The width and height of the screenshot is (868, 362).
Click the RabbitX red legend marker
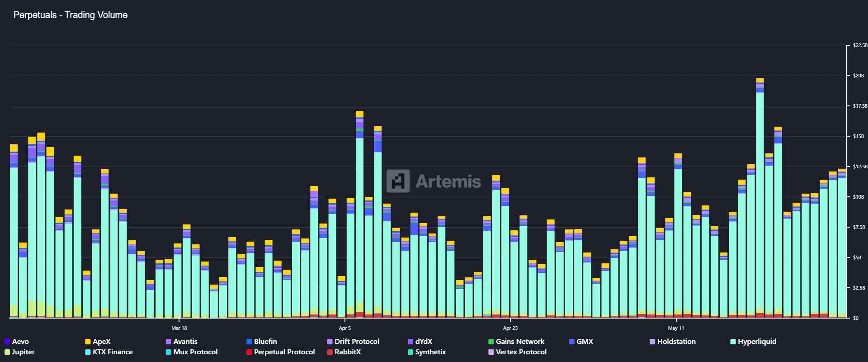click(x=330, y=352)
